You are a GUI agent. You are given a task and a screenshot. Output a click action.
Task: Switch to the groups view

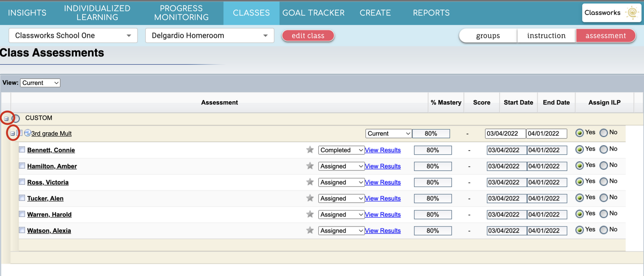tap(488, 35)
